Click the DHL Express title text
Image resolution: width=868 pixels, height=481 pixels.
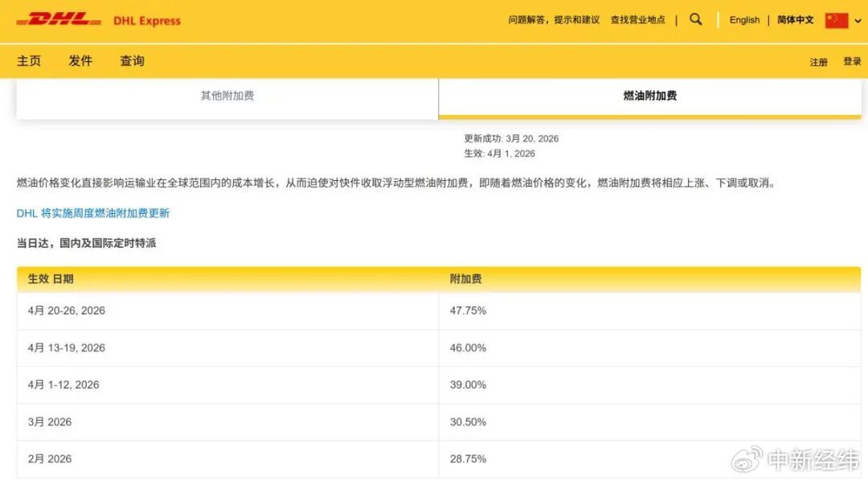147,21
